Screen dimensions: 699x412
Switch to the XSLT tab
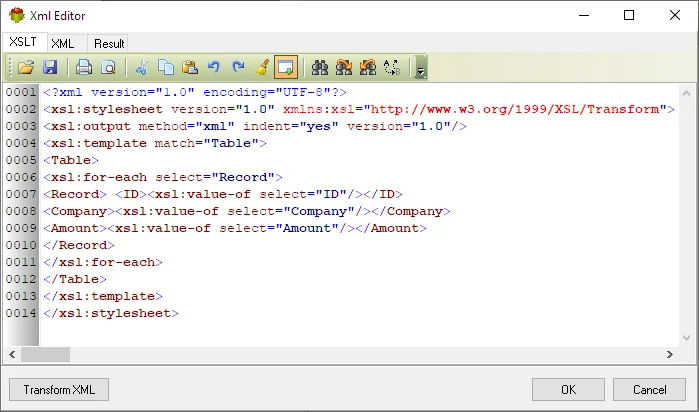[x=23, y=42]
